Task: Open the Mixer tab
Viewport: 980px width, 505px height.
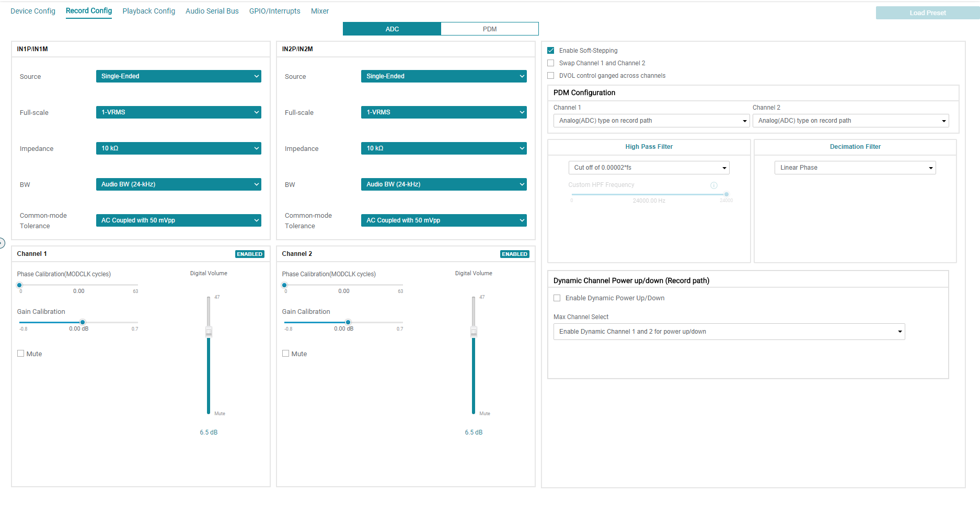Action: point(320,11)
